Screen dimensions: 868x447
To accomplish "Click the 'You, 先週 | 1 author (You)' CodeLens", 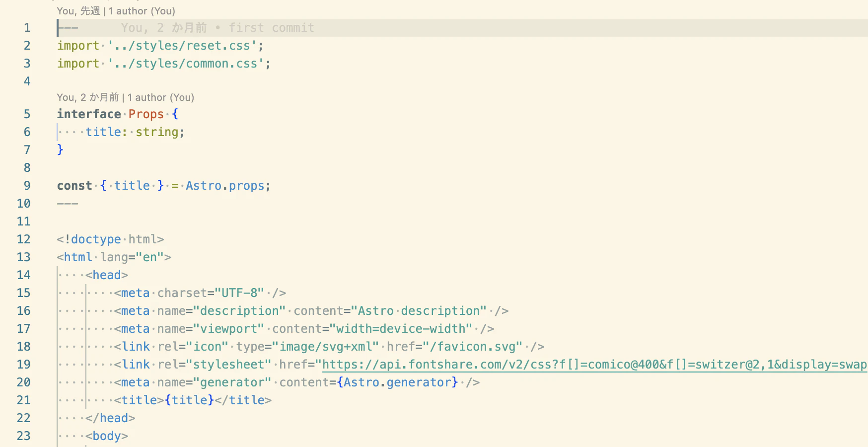I will (116, 11).
